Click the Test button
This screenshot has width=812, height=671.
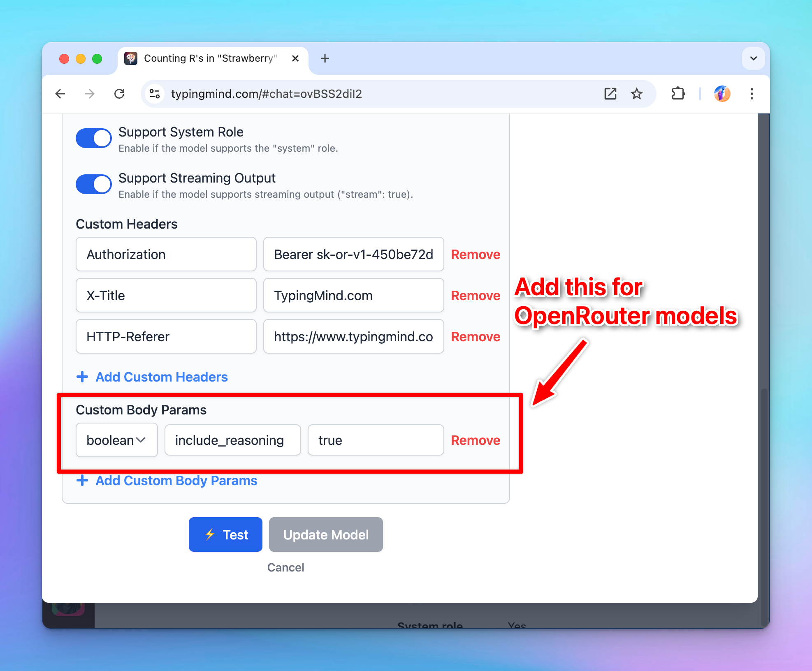point(225,534)
